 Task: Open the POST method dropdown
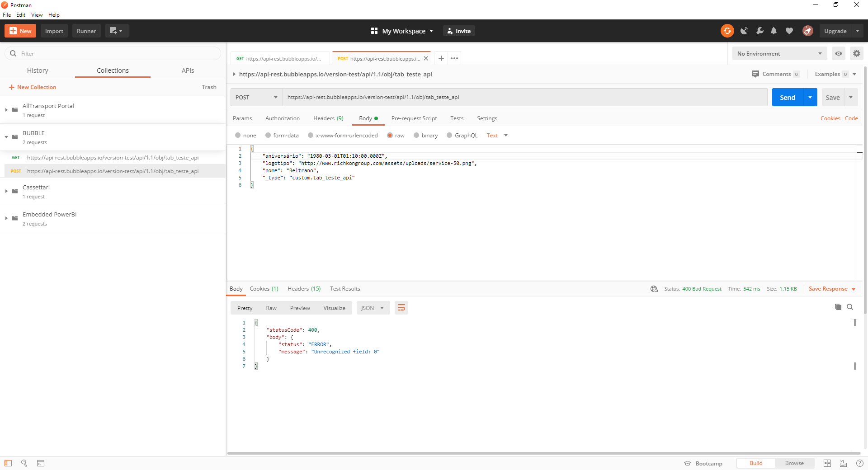[x=256, y=97]
